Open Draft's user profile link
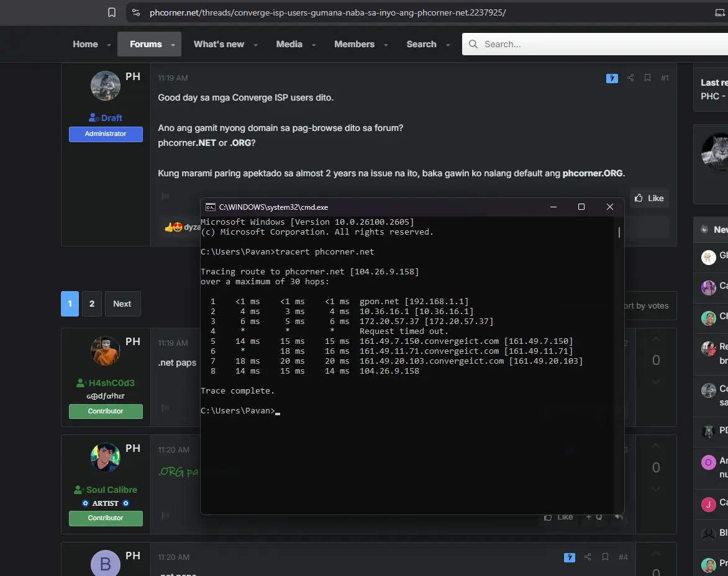The width and height of the screenshot is (728, 576). point(111,118)
